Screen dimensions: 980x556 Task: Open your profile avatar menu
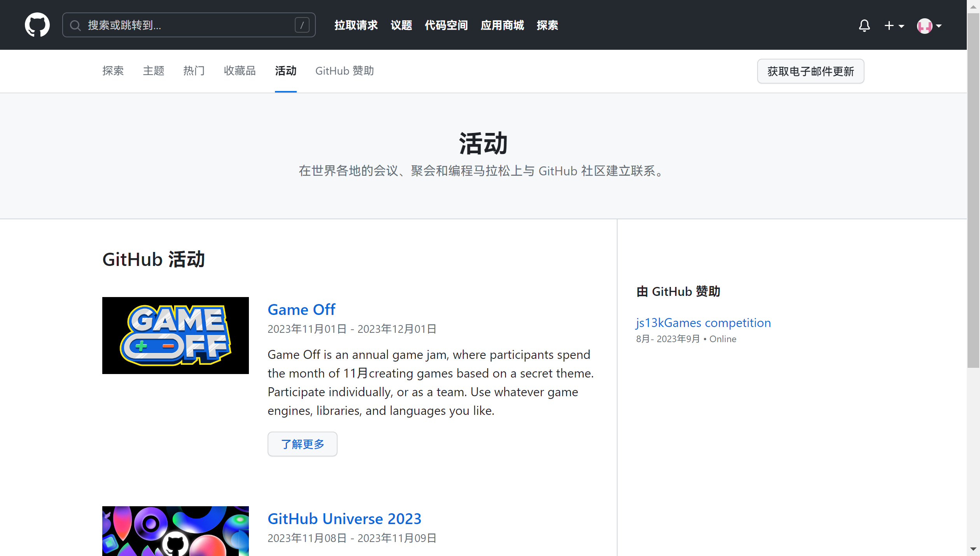[x=925, y=26]
